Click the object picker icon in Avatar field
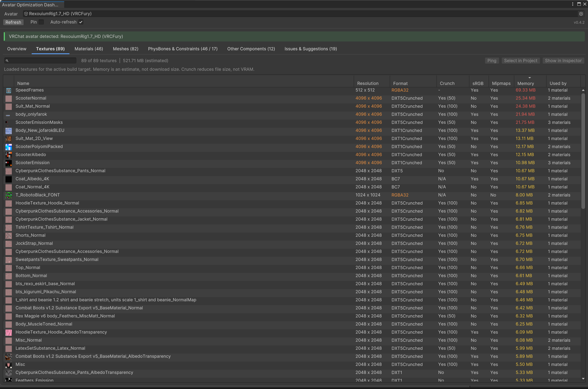 (x=581, y=14)
